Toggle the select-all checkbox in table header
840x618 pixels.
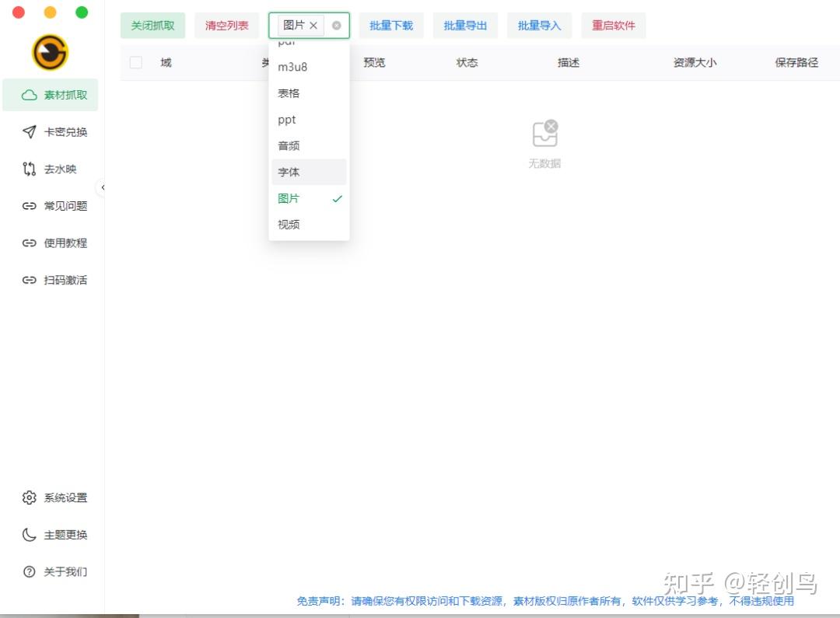(x=136, y=63)
